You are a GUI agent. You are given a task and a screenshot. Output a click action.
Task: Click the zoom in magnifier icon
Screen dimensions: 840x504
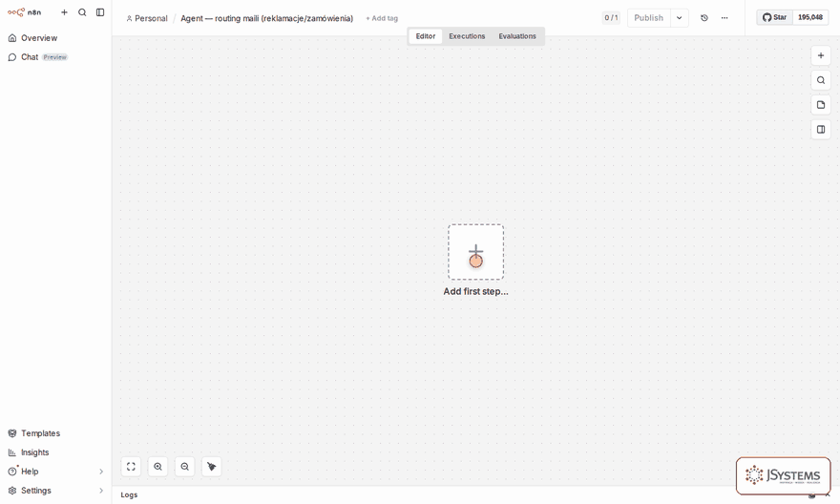[158, 467]
